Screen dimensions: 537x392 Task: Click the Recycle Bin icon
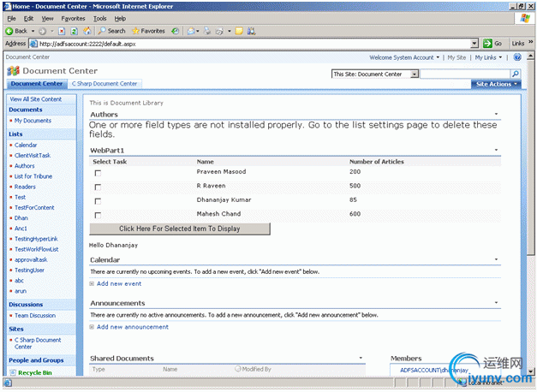(x=13, y=372)
